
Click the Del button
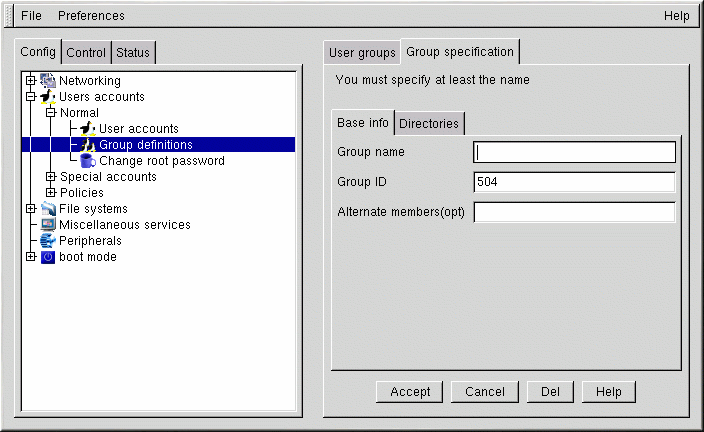tap(549, 392)
